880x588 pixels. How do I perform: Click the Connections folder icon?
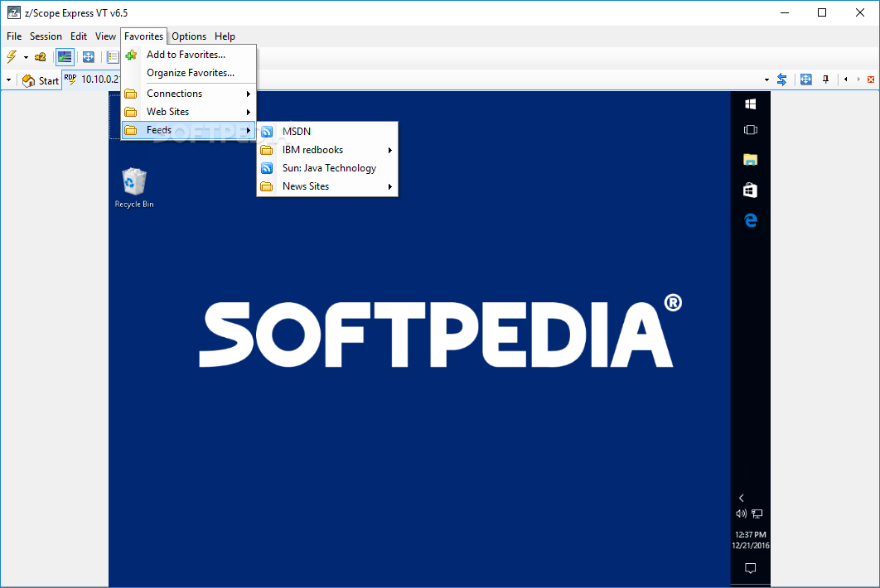(131, 94)
